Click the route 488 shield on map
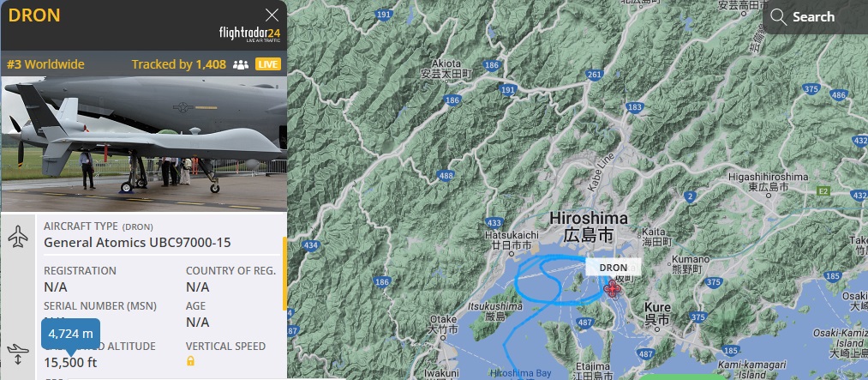This screenshot has height=380, width=868. click(446, 176)
